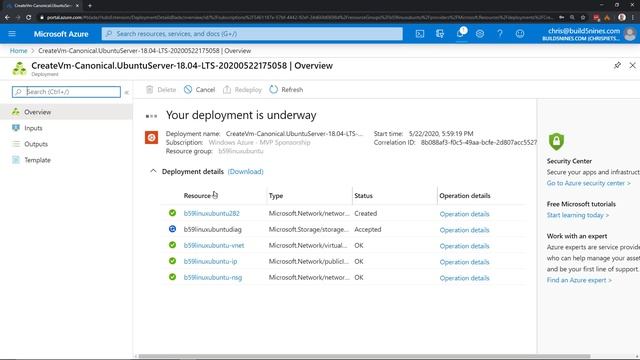
Task: Open resource group b59linuxubuntu link
Action: click(x=241, y=151)
